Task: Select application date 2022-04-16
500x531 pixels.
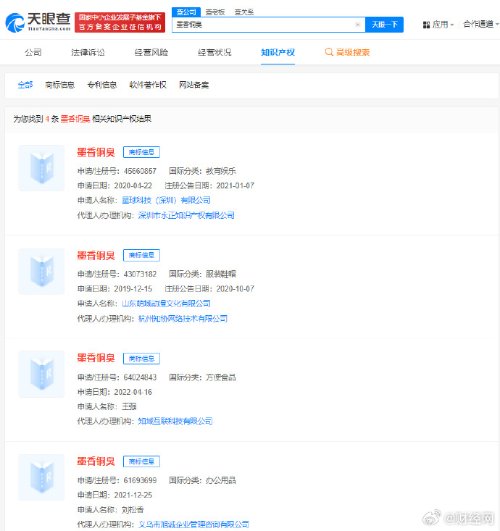Action: point(133,392)
